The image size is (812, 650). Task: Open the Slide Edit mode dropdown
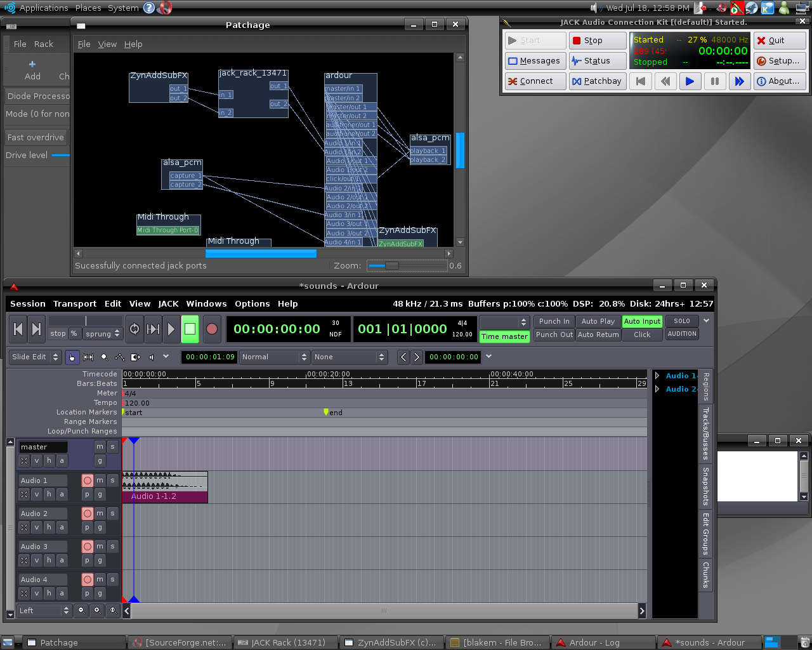coord(35,357)
